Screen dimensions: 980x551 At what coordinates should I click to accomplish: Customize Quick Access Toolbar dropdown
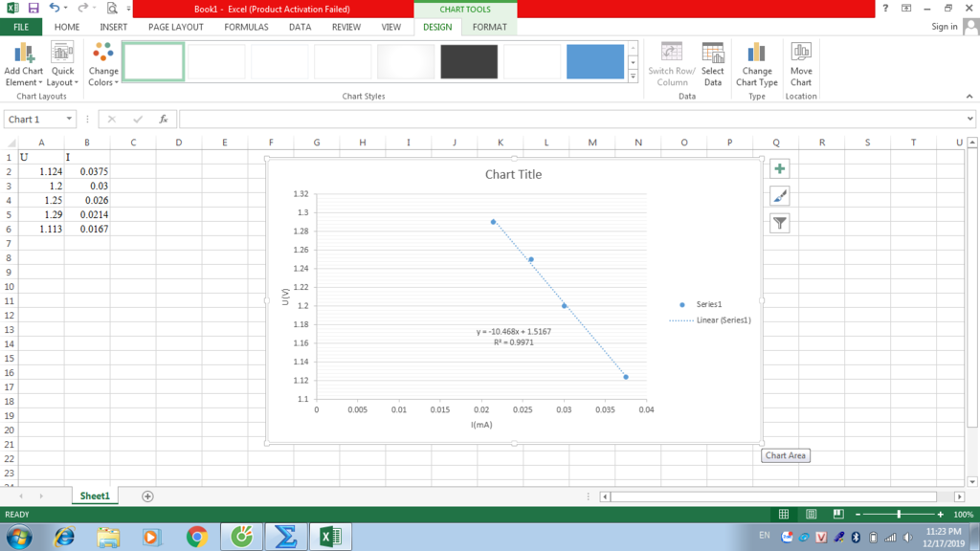click(129, 8)
